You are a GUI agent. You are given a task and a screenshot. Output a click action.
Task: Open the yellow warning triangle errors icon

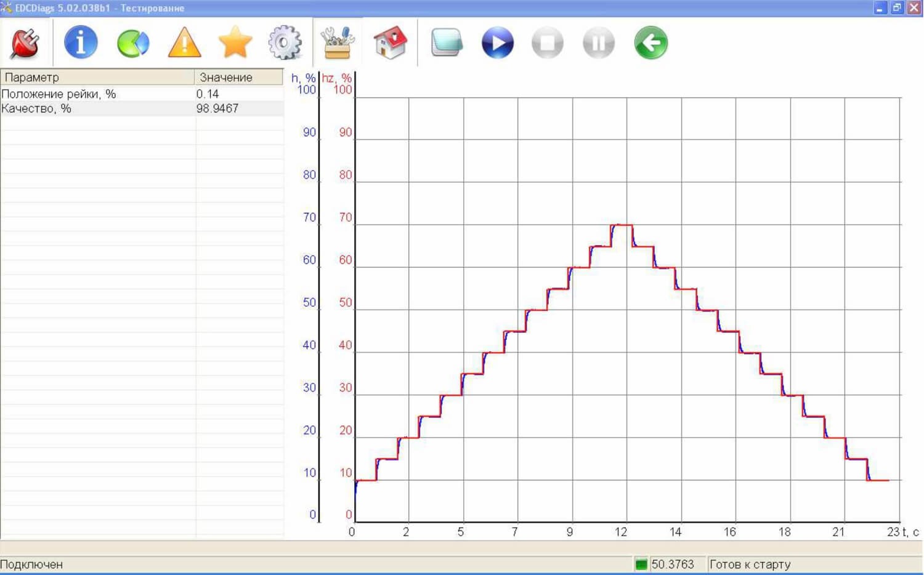[184, 43]
